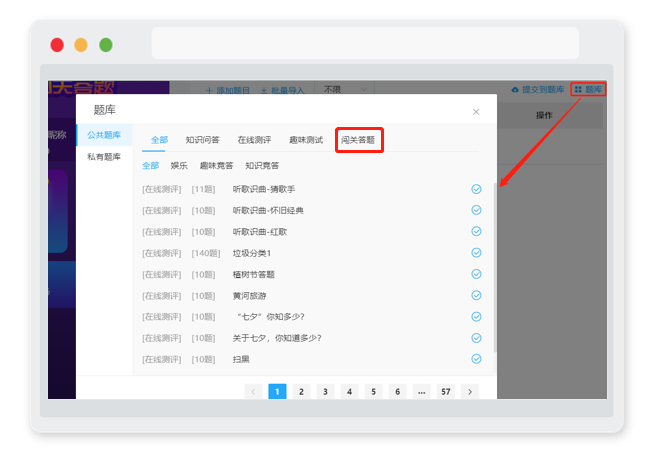Go to page 4
Viewport: 660px width, 460px height.
click(x=349, y=391)
